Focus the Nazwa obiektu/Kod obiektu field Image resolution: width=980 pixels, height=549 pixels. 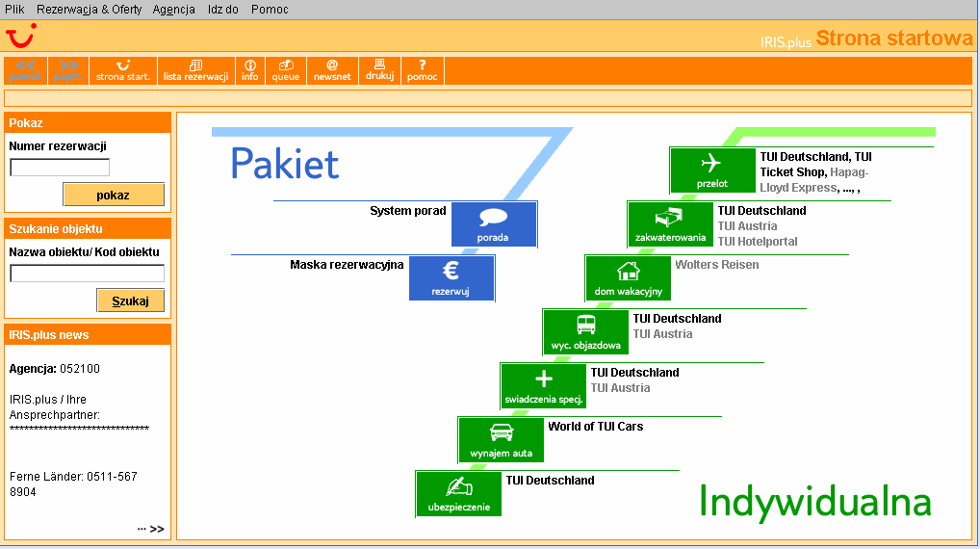(x=87, y=274)
